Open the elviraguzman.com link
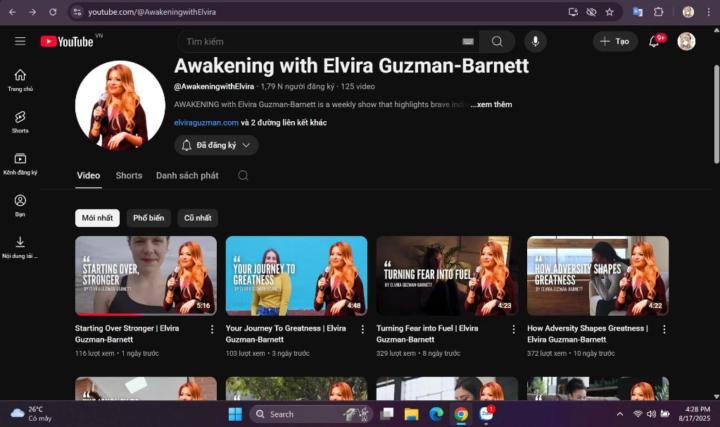The height and width of the screenshot is (427, 720). pos(206,123)
